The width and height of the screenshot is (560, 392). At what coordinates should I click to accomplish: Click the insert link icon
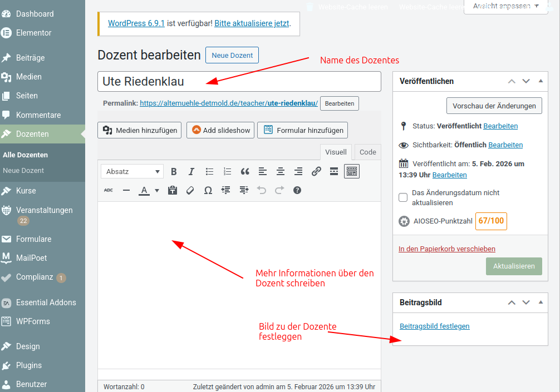pyautogui.click(x=316, y=172)
